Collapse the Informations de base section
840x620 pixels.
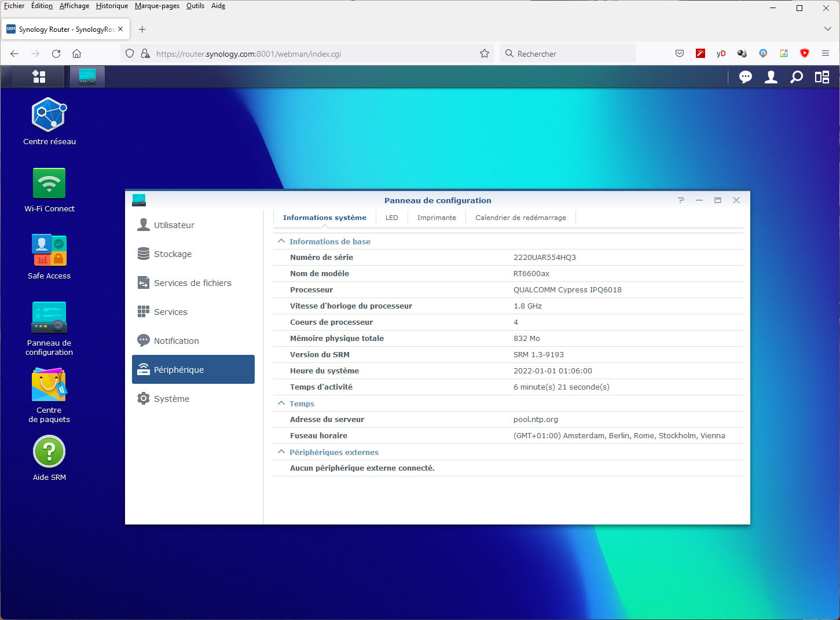tap(281, 241)
